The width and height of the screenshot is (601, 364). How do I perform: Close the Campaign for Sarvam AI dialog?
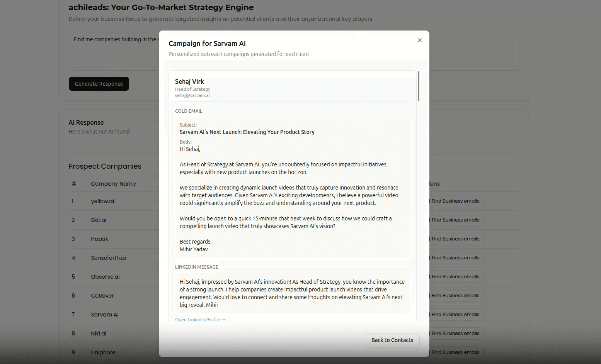419,40
